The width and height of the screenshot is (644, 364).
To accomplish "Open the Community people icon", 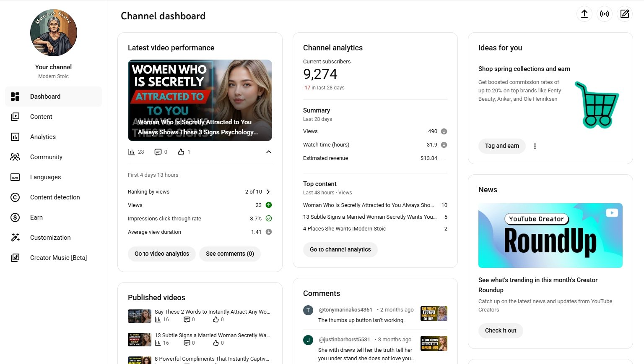I will pos(15,157).
